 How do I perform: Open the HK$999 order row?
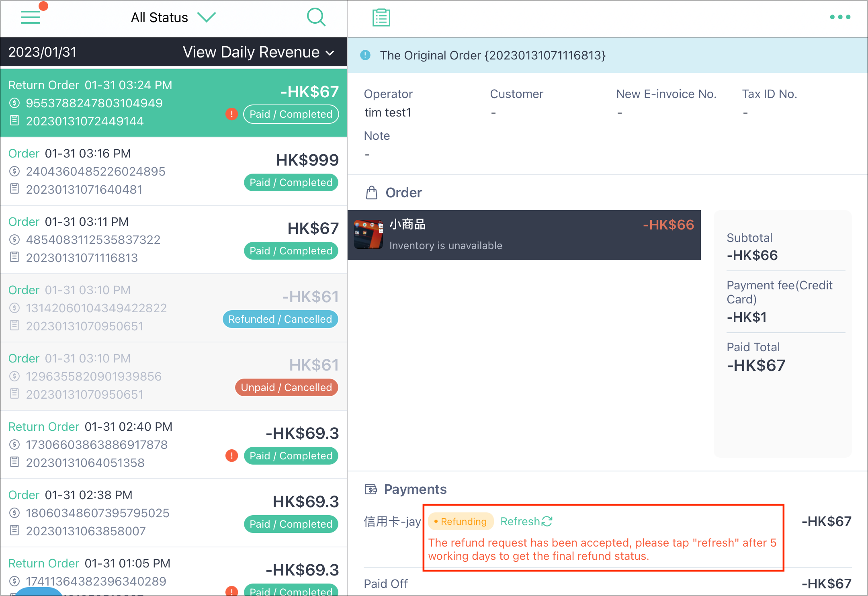(x=174, y=171)
